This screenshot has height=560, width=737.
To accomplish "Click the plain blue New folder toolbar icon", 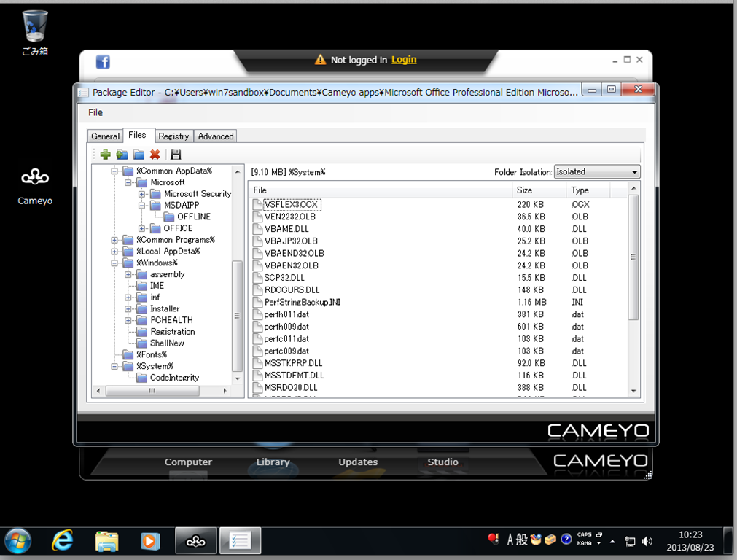I will 139,155.
